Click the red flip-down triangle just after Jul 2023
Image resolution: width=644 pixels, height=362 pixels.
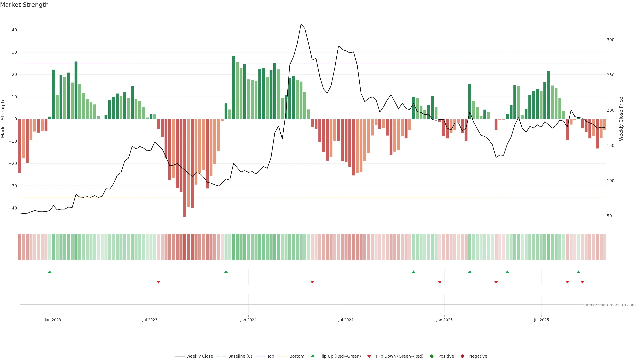158,282
